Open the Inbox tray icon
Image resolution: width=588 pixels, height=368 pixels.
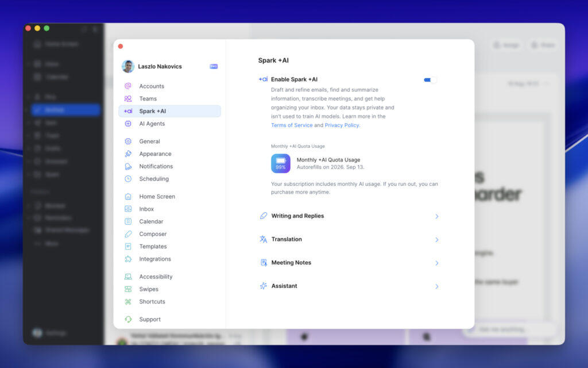point(128,209)
